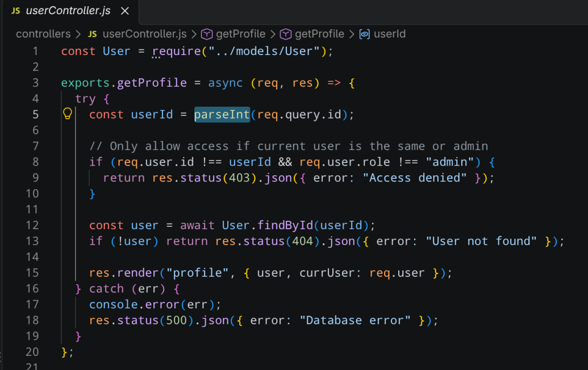Click the comment on line 7
Viewport: 588px width, 370px height.
(289, 146)
